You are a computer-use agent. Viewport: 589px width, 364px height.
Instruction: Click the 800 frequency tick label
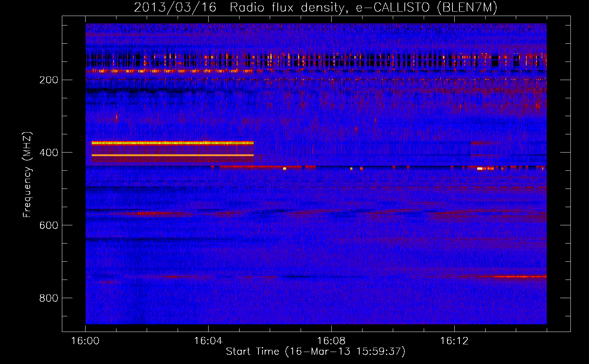49,298
